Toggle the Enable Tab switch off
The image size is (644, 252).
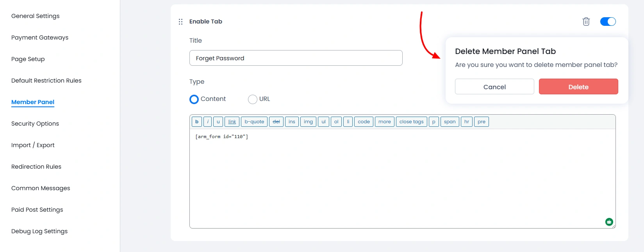(608, 22)
